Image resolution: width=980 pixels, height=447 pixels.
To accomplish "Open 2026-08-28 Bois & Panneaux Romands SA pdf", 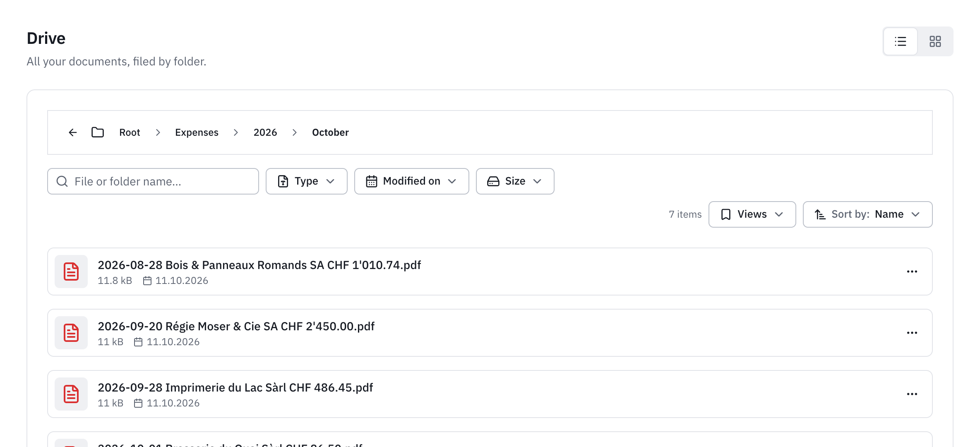I will click(259, 265).
